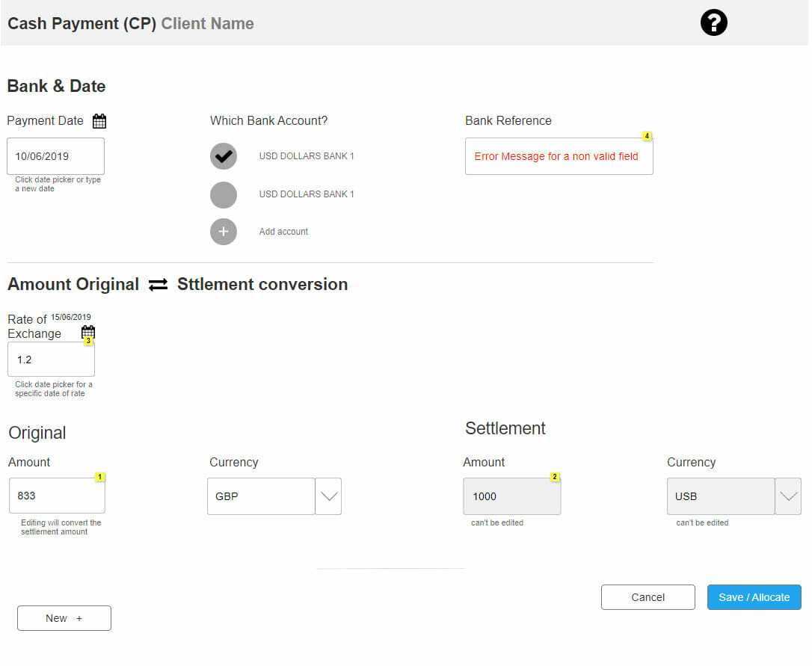
Task: Click the New + button
Action: click(64, 618)
